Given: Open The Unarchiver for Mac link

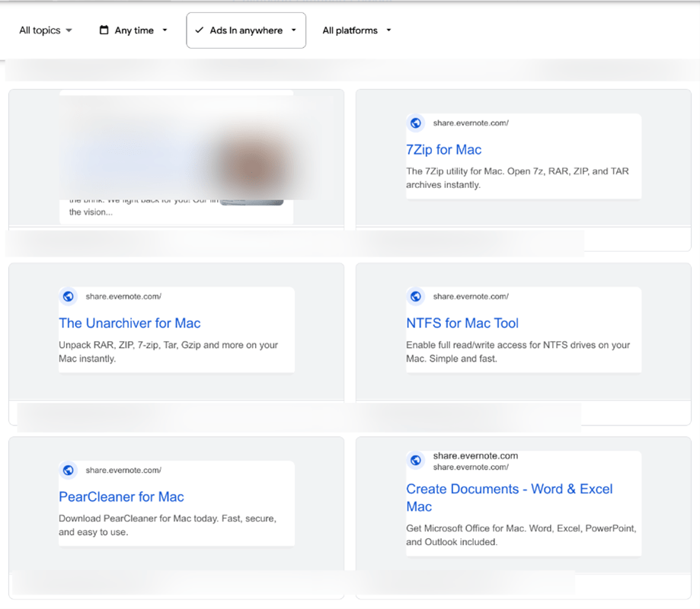Looking at the screenshot, I should (x=129, y=323).
